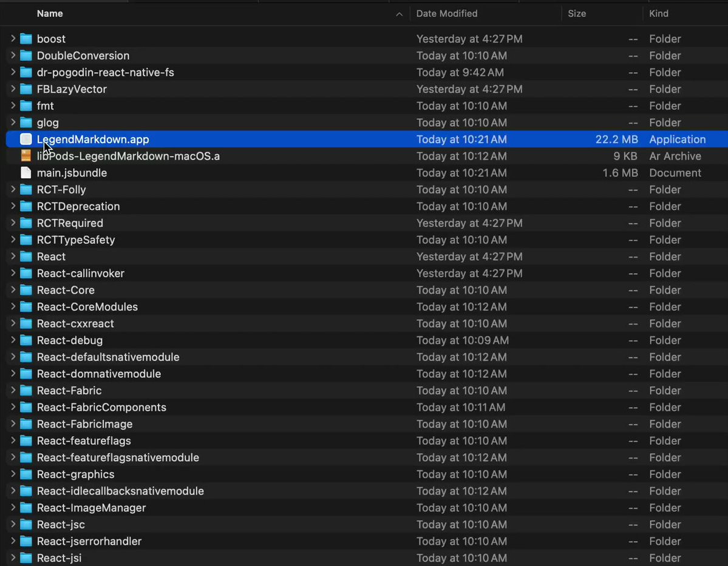Image resolution: width=728 pixels, height=566 pixels.
Task: Click the RCT-Folly folder icon
Action: click(26, 190)
